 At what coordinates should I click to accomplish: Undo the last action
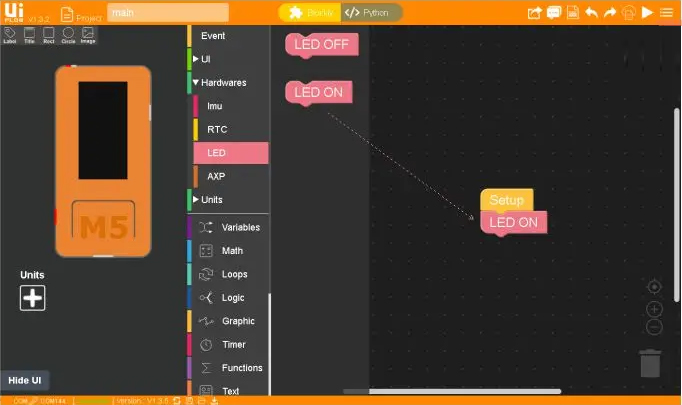click(x=591, y=13)
